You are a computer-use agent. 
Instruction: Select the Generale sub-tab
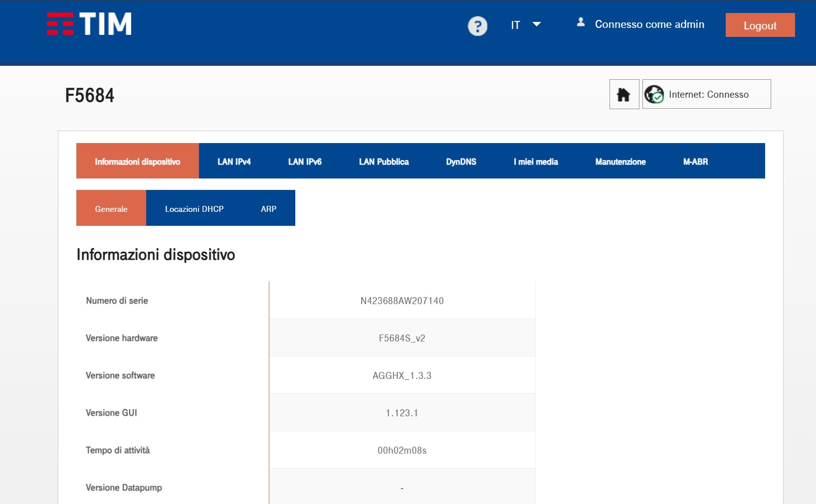click(x=111, y=209)
